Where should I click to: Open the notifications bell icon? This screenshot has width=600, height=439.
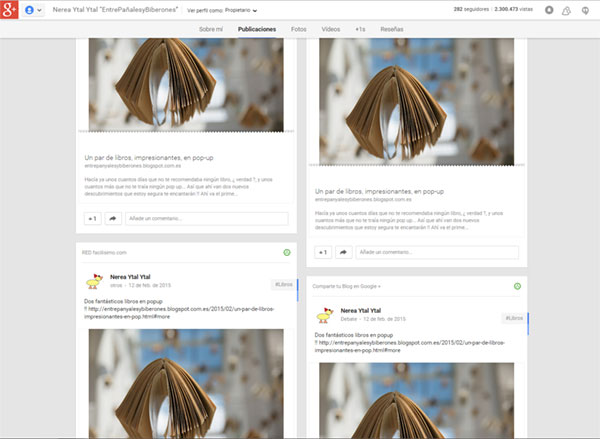[566, 11]
